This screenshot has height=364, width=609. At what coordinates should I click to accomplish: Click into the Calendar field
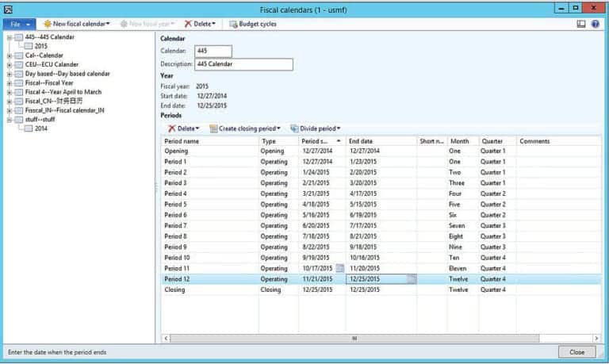coord(213,52)
